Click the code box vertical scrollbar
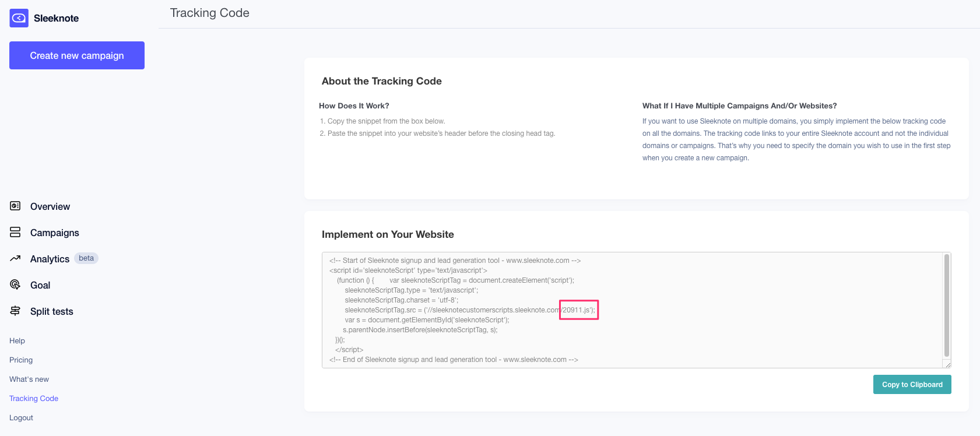Viewport: 980px width, 436px height. pyautogui.click(x=947, y=305)
